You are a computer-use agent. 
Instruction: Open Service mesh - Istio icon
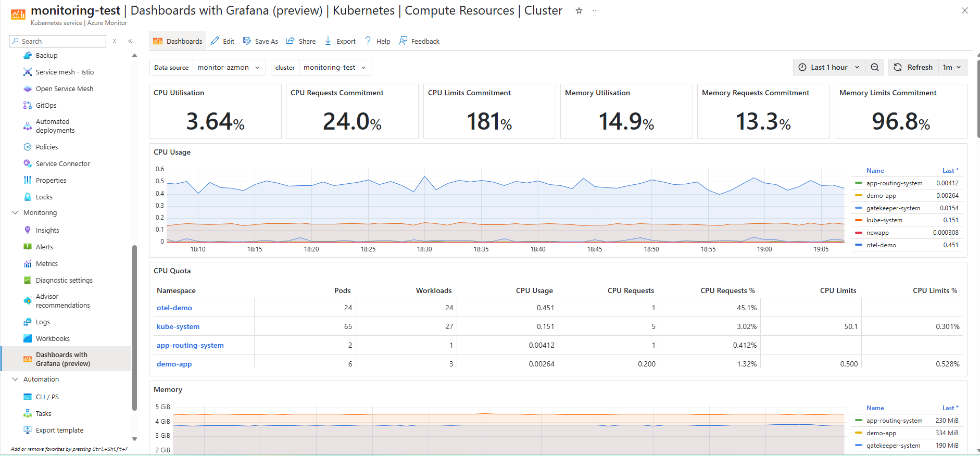[x=28, y=72]
